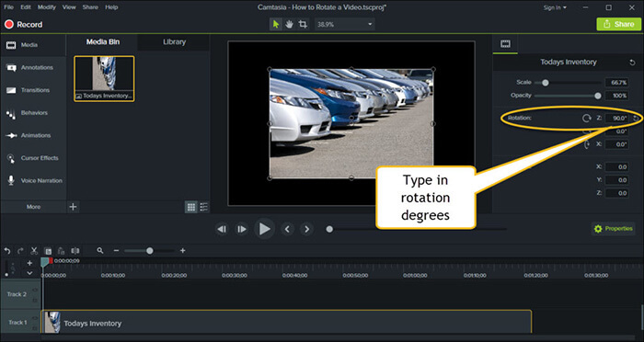Toggle Track 2 visibility eye
The image size is (644, 342).
click(x=35, y=290)
